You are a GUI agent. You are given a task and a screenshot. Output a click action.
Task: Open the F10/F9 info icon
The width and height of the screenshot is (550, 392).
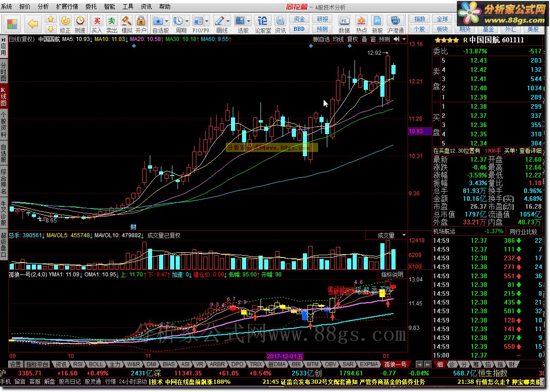(199, 24)
